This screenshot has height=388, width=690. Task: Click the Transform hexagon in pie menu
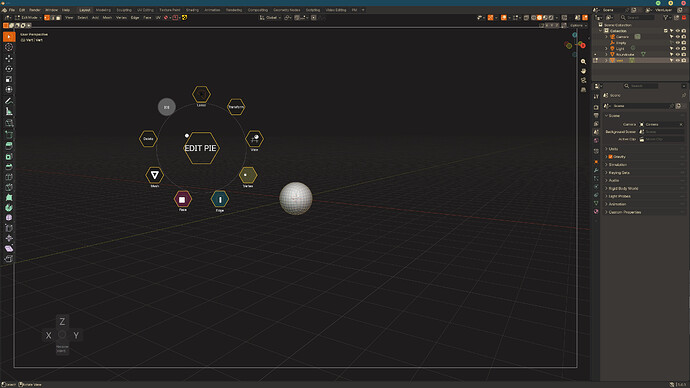point(236,106)
